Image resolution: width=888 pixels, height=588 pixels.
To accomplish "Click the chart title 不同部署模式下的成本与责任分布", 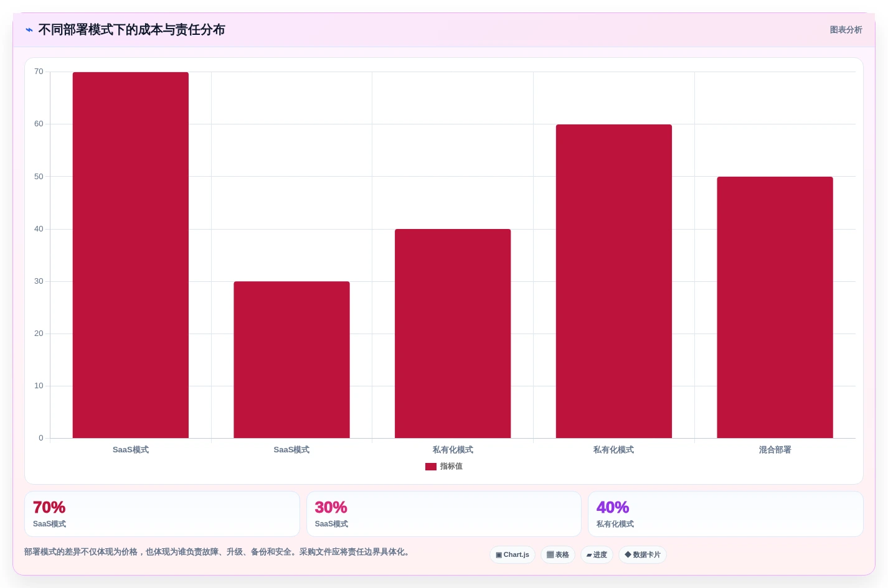I will click(x=131, y=30).
